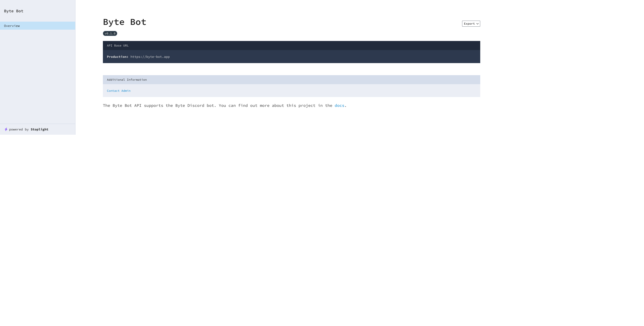
Task: Open the Contact Admin link
Action: [118, 91]
